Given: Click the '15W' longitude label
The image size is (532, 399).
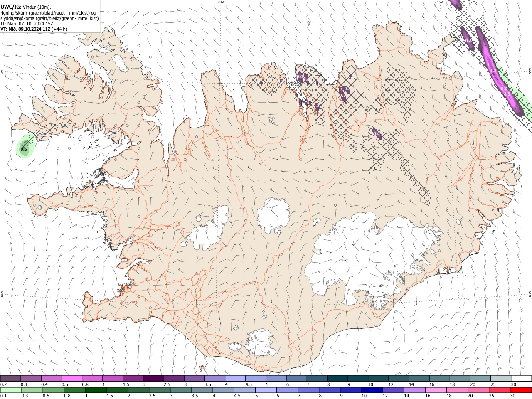Looking at the screenshot, I should (x=440, y=2).
